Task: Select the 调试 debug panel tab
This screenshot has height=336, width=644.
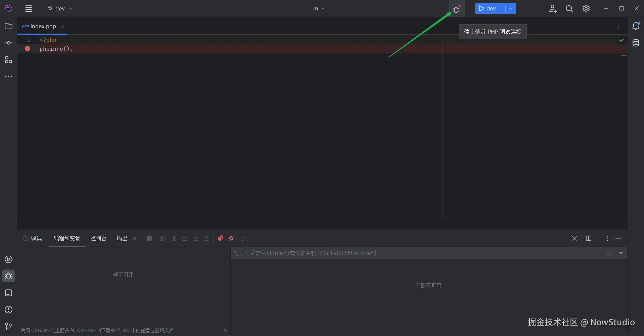Action: (x=32, y=238)
